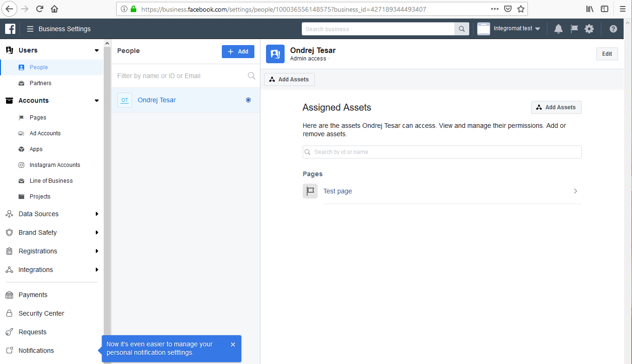
Task: Open Requests in the sidebar
Action: [x=33, y=332]
